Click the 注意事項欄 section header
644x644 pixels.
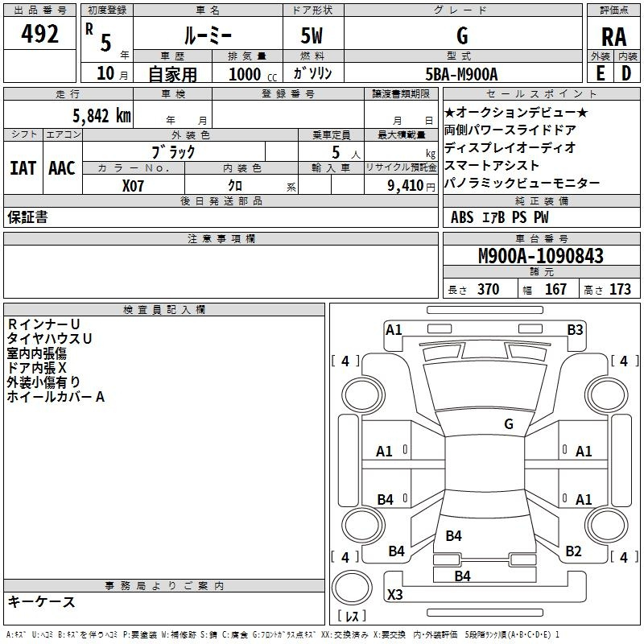221,238
